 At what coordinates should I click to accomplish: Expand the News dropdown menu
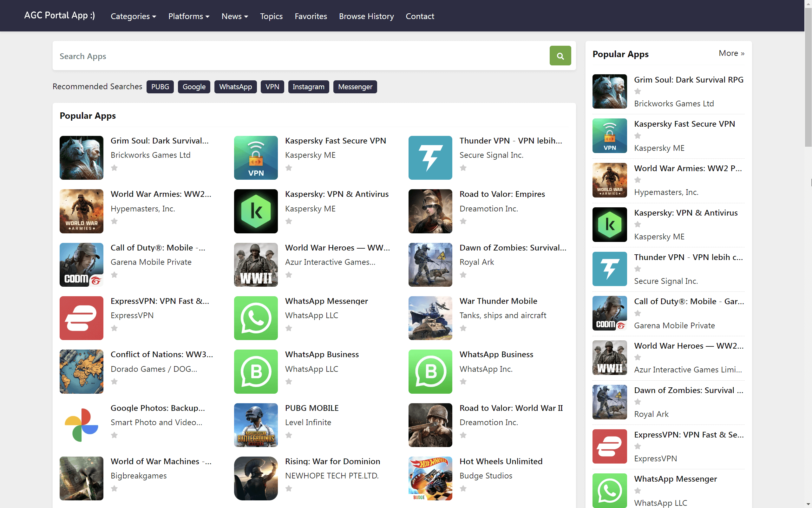(x=235, y=16)
